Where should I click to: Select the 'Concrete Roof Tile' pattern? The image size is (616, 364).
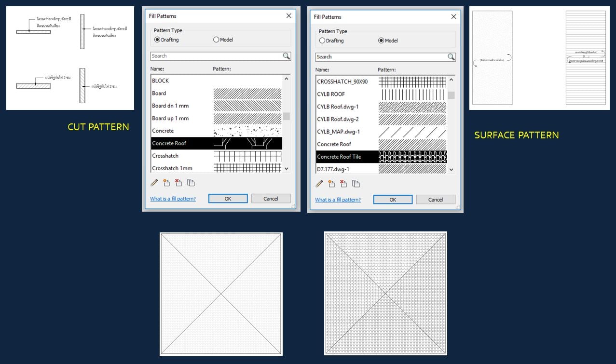pyautogui.click(x=382, y=157)
